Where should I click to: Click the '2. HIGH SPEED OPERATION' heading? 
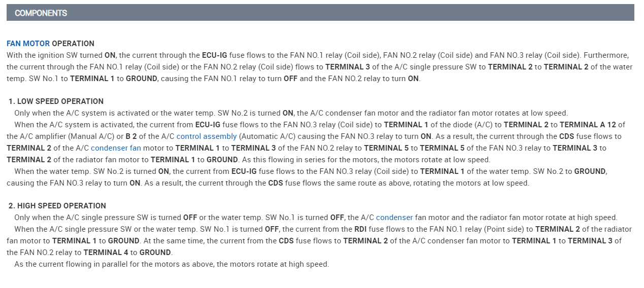click(57, 206)
